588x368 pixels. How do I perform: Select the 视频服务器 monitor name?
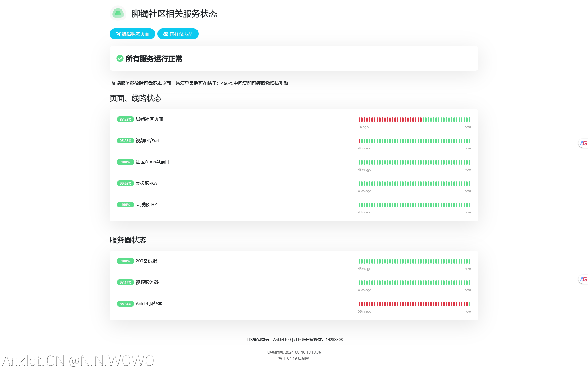147,282
